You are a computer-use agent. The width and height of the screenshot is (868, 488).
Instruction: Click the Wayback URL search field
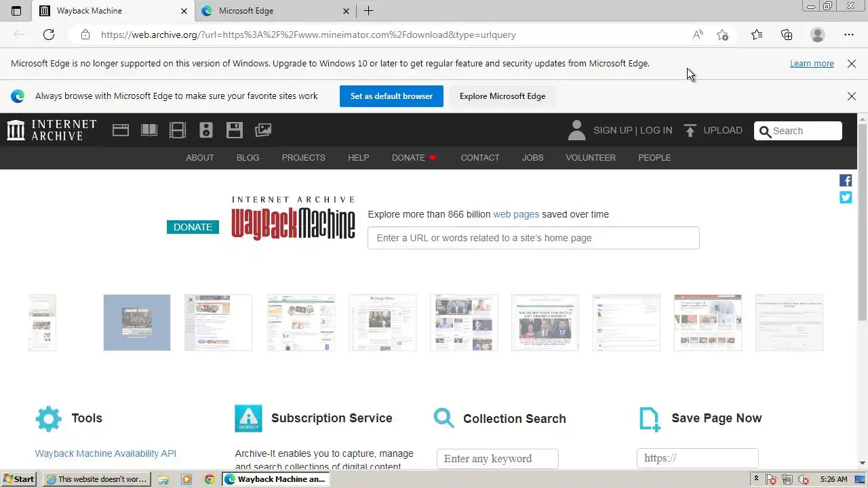tap(533, 238)
